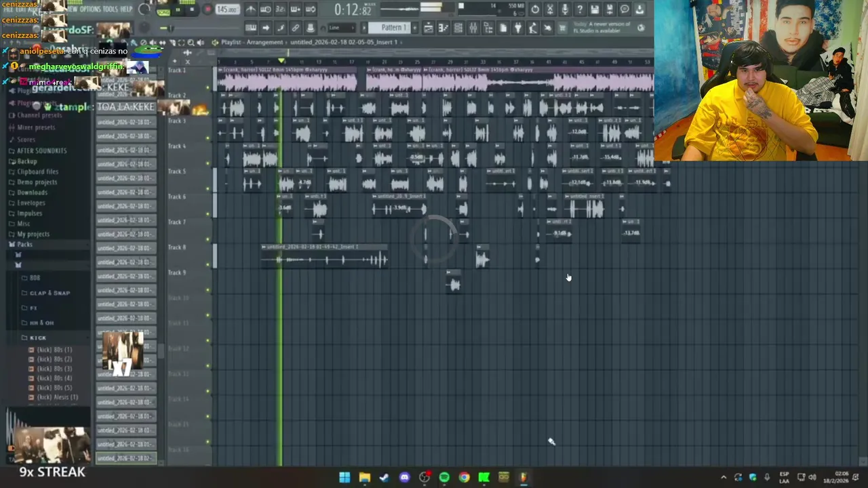Viewport: 868px width, 488px height.
Task: Click the circular arrow undo icon
Action: [x=535, y=9]
